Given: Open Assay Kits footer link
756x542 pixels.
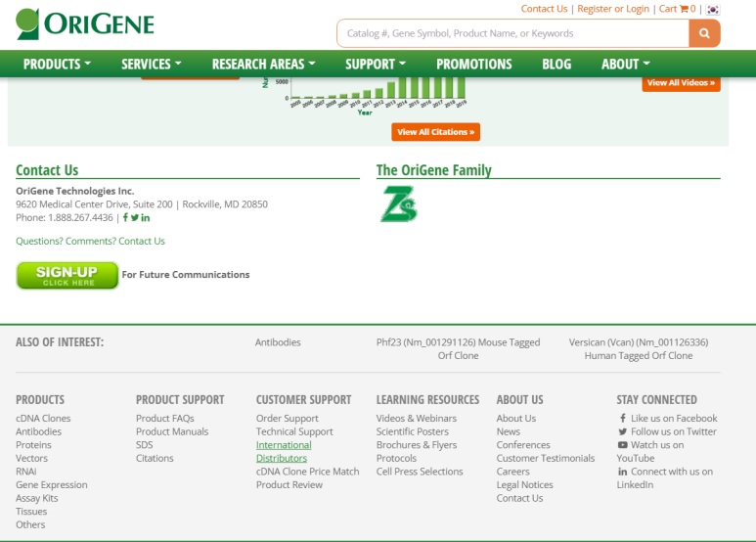Looking at the screenshot, I should 36,498.
